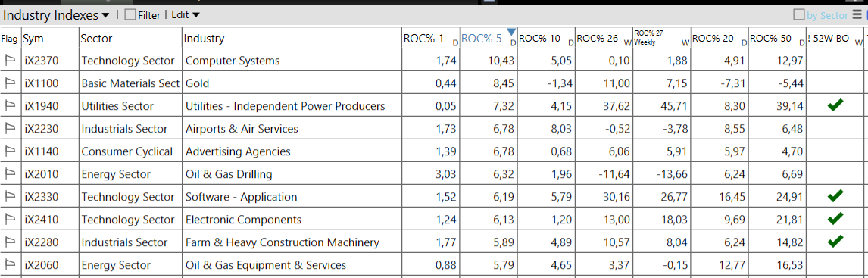868x278 pixels.
Task: Expand the Edit dropdown menu
Action: (x=186, y=15)
